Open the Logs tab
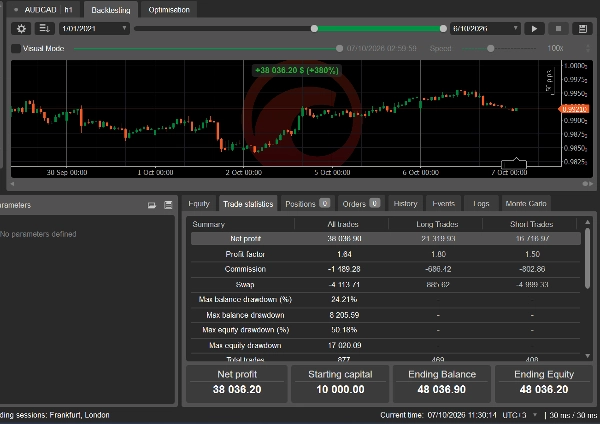 coord(481,204)
